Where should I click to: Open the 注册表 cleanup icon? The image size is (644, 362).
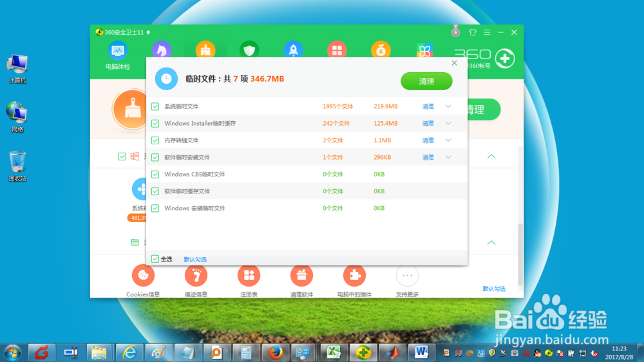point(249,275)
